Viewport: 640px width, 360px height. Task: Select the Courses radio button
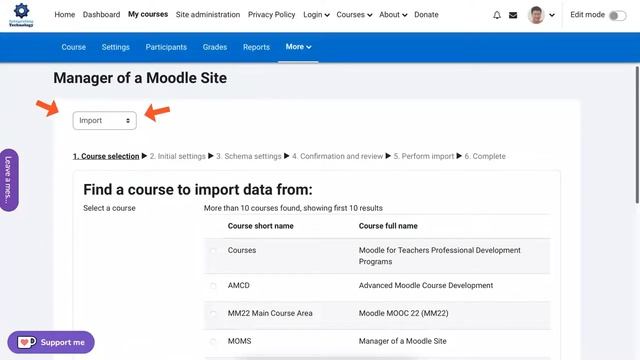[x=213, y=251]
